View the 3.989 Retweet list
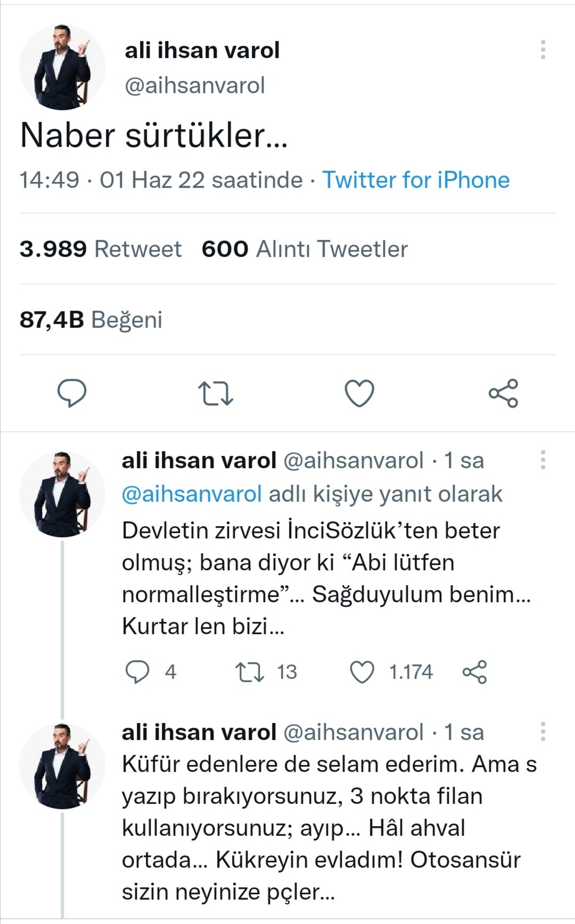575x924 pixels. [101, 249]
